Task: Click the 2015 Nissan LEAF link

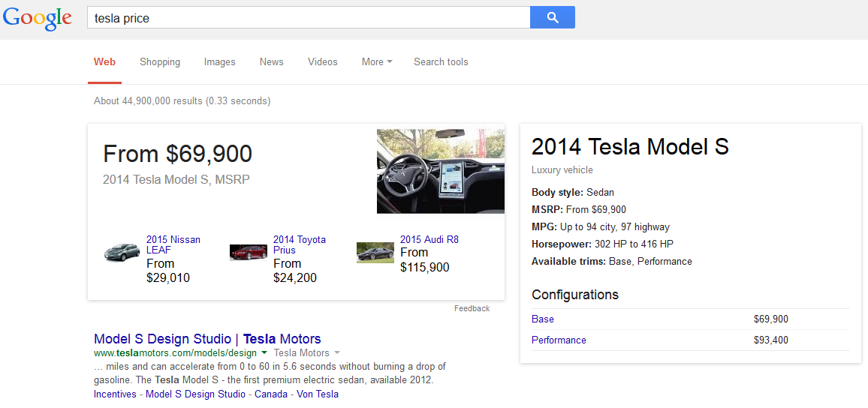Action: pos(173,244)
